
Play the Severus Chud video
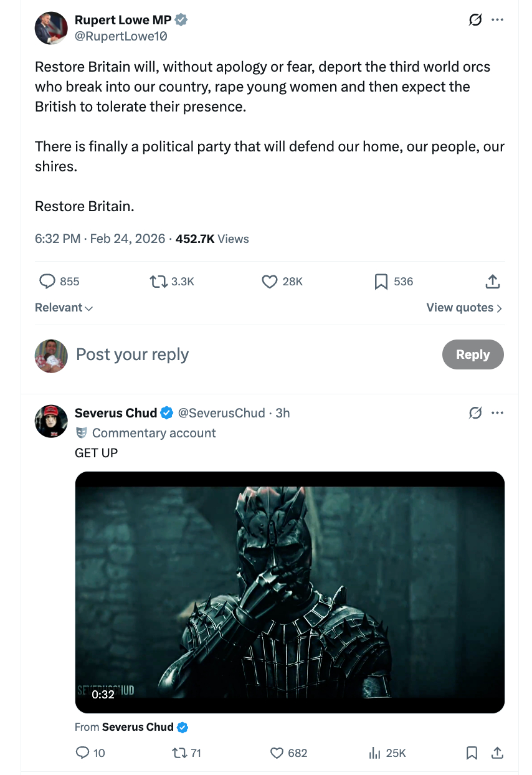pos(290,592)
